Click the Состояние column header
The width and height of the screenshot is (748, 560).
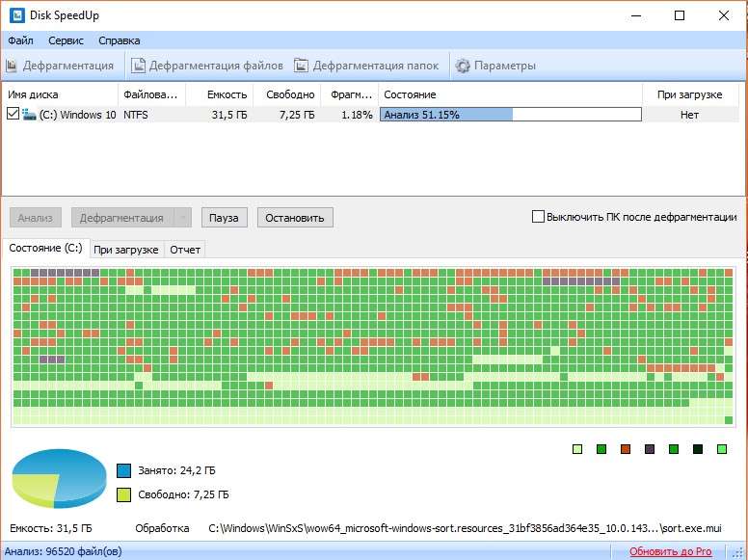(511, 94)
